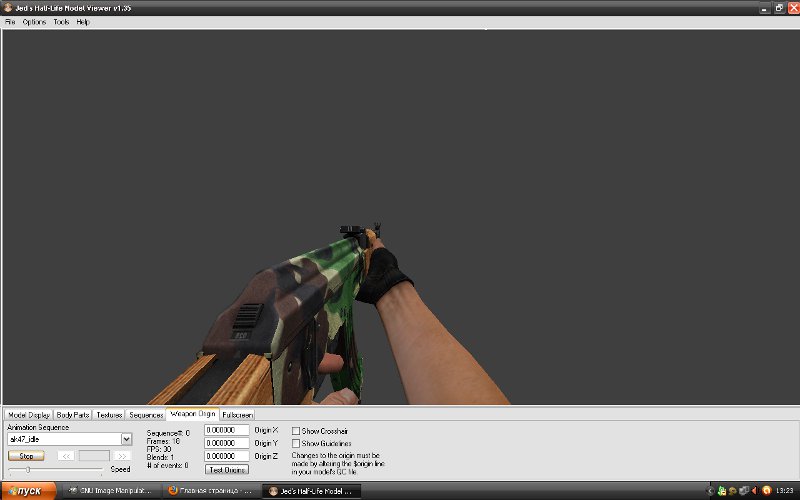Switch to the Sequences tab

[x=146, y=415]
